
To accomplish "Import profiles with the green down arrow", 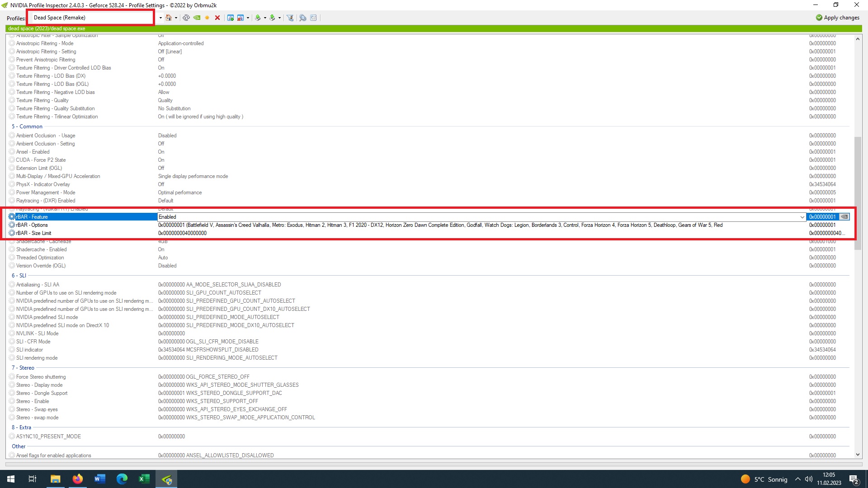I will coord(272,18).
